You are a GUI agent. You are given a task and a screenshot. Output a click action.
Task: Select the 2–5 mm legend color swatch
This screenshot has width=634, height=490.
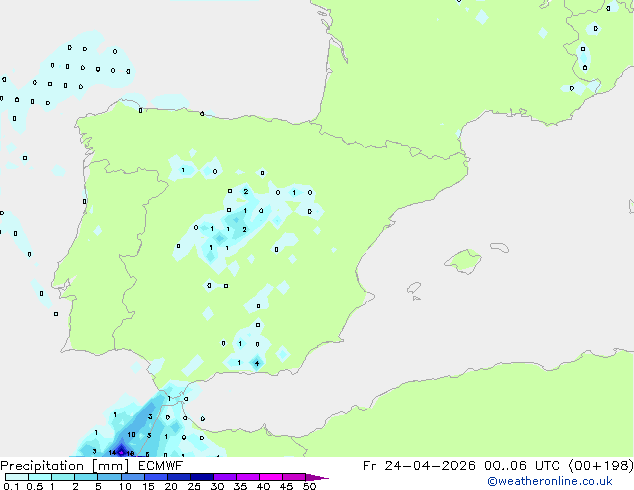point(86,477)
